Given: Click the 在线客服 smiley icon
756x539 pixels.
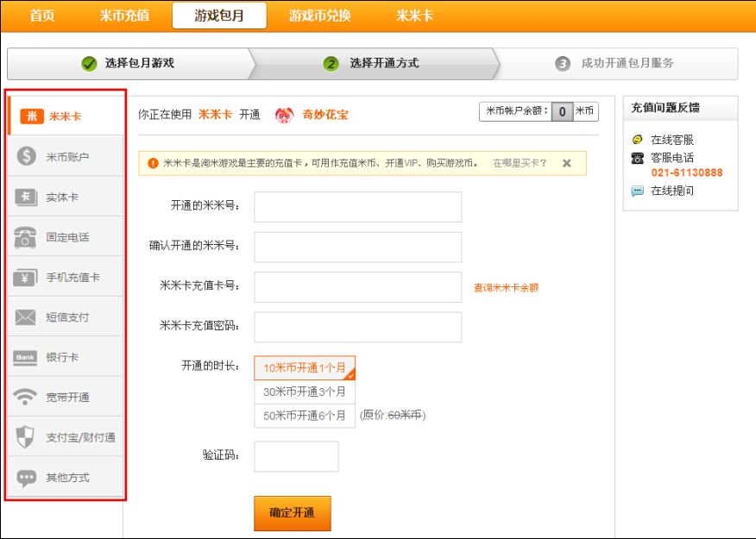Looking at the screenshot, I should pyautogui.click(x=637, y=140).
